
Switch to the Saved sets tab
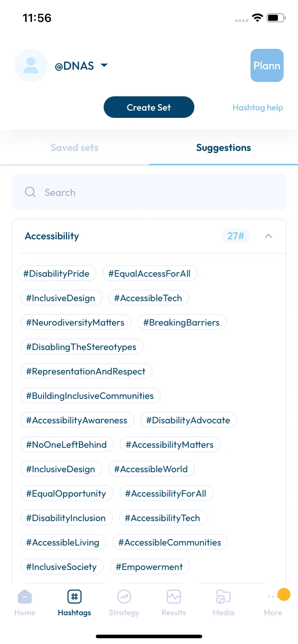pos(74,148)
